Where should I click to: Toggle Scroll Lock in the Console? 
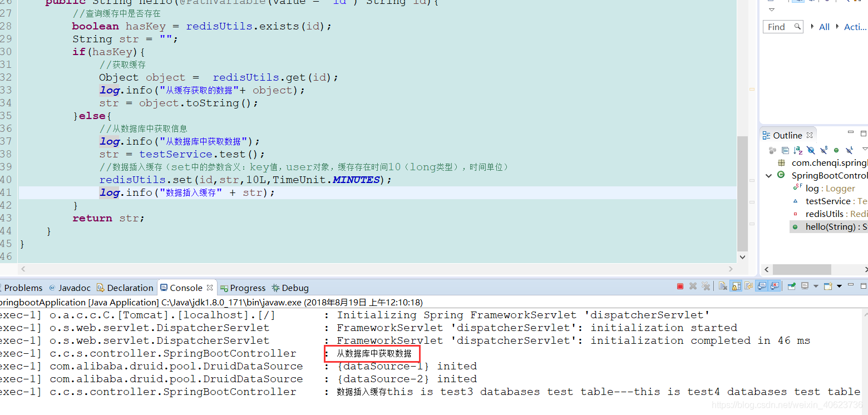pyautogui.click(x=736, y=286)
